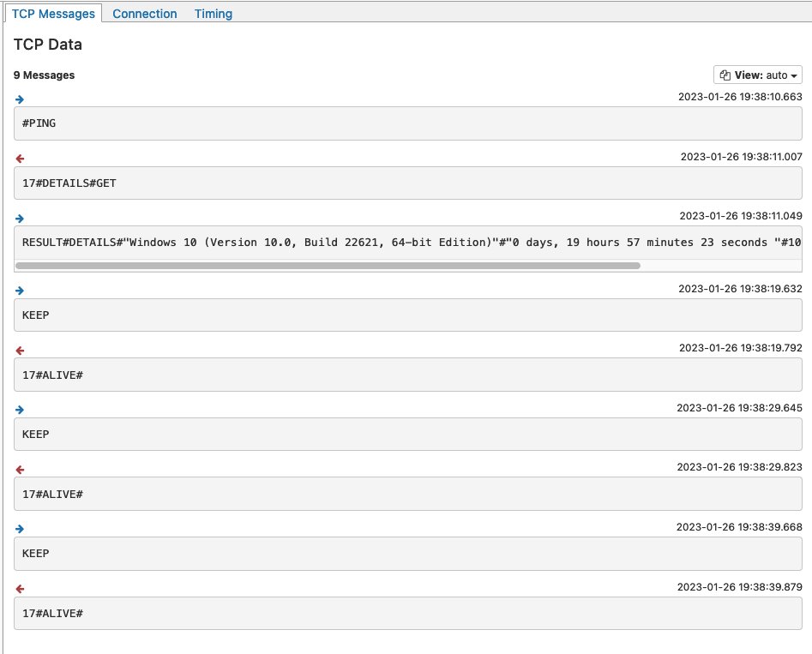Click timestamp 2023-01-26 19:38:19.792
The width and height of the screenshot is (812, 654).
[741, 348]
